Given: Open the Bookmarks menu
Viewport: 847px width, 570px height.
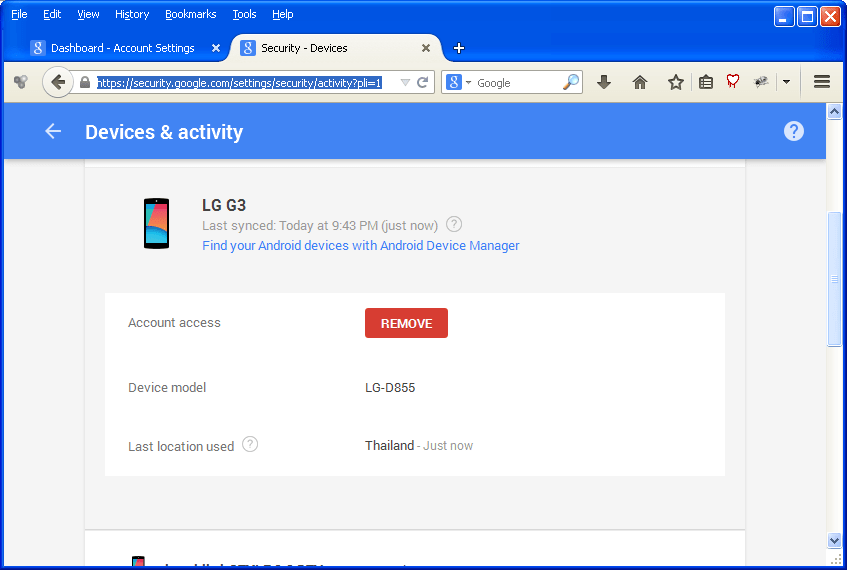Looking at the screenshot, I should click(191, 14).
